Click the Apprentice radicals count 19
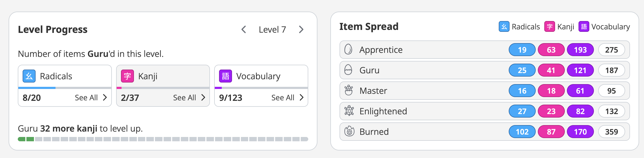The image size is (644, 158). pyautogui.click(x=522, y=50)
